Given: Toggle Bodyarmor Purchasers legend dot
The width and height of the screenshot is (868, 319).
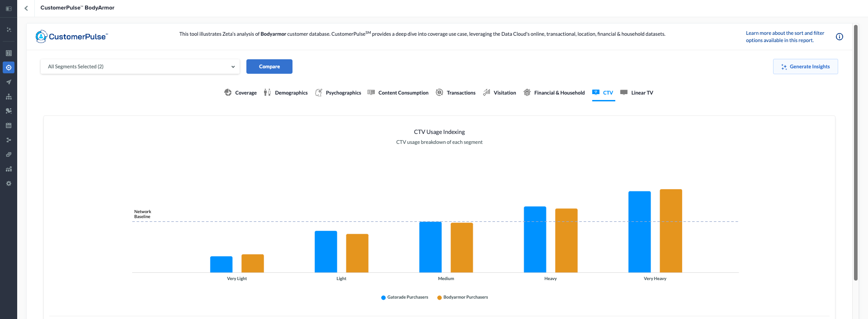Looking at the screenshot, I should point(439,298).
